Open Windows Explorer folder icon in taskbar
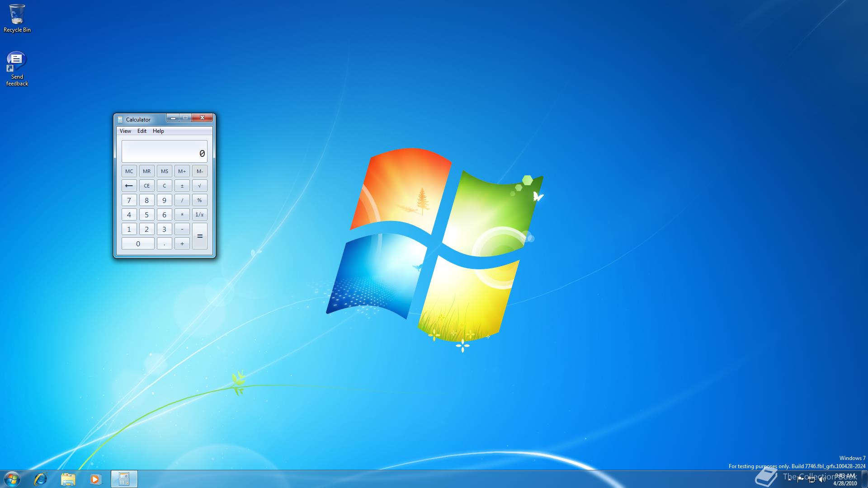The image size is (868, 488). (x=68, y=479)
